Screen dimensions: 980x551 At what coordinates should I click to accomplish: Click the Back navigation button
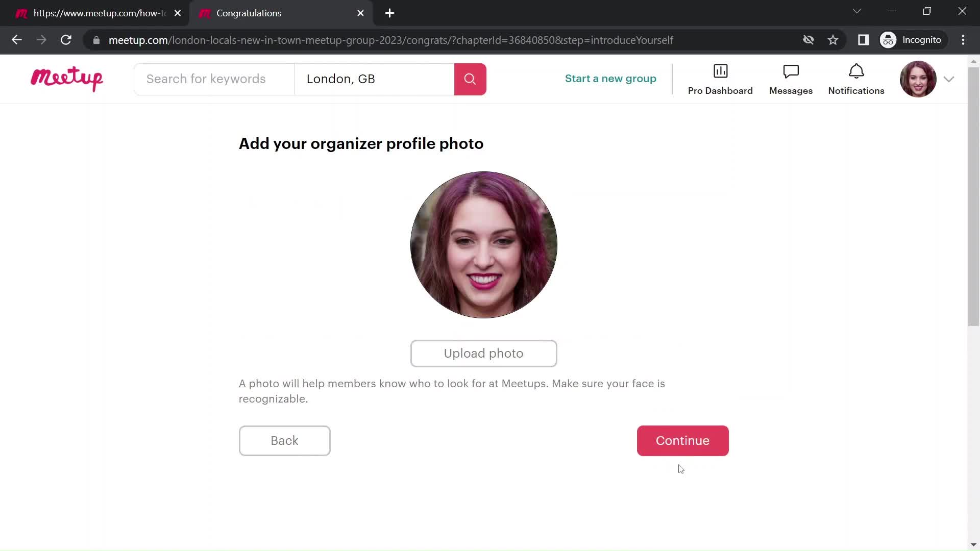click(285, 441)
